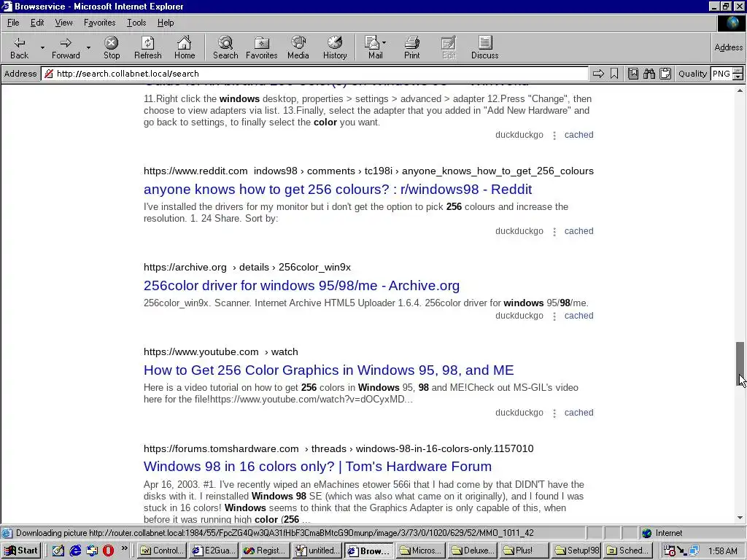Image resolution: width=747 pixels, height=560 pixels.
Task: Open the File menu
Action: pos(13,23)
